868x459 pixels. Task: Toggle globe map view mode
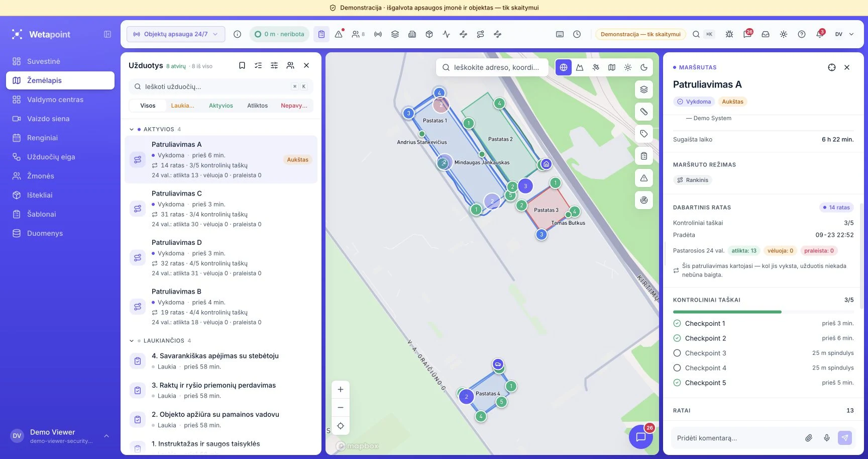[564, 67]
